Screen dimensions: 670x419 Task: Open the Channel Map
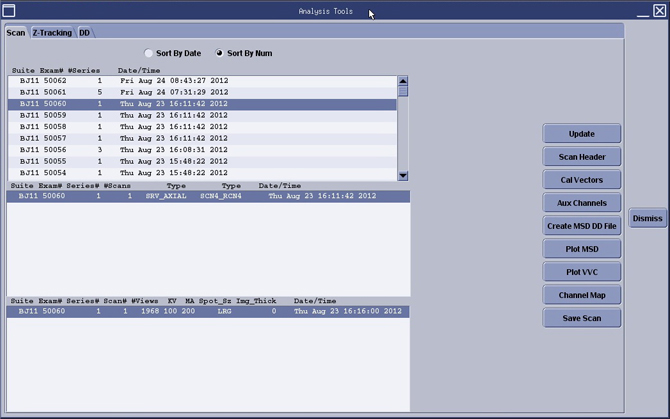582,295
